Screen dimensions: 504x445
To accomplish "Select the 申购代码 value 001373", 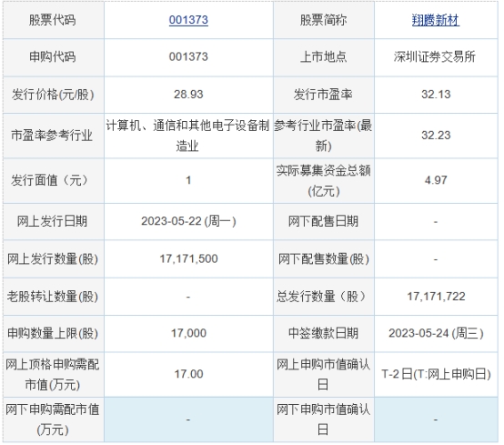I will coord(188,57).
